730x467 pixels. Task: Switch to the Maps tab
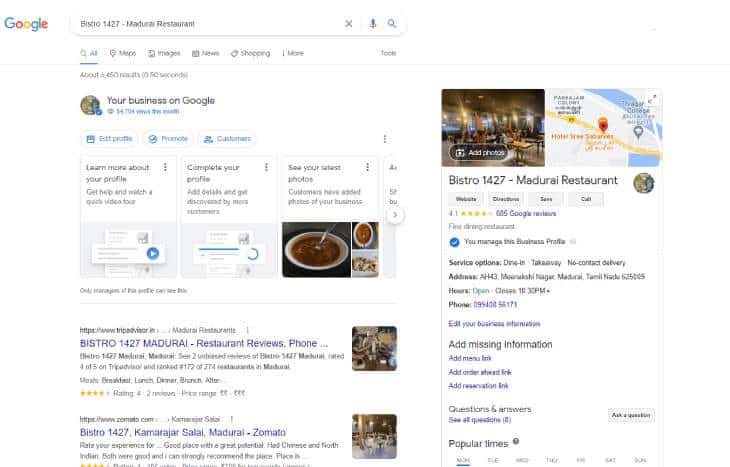click(x=123, y=53)
